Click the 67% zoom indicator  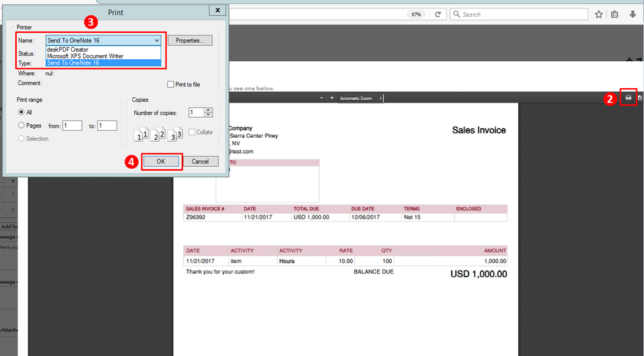pyautogui.click(x=416, y=14)
